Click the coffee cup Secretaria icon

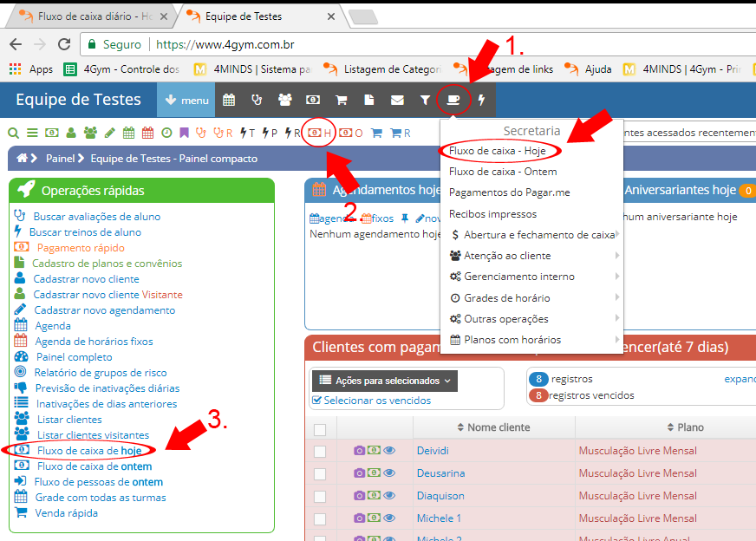(453, 101)
